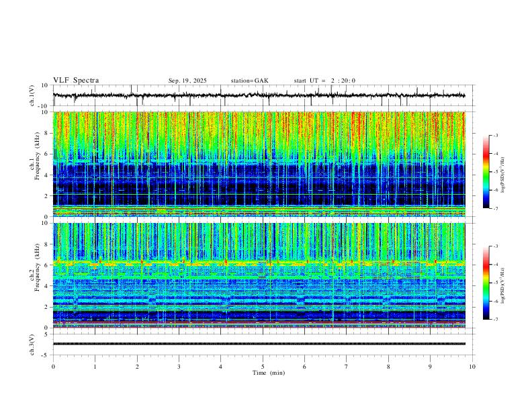
Task: Click the "9" tick on the time axis
Action: [430, 367]
